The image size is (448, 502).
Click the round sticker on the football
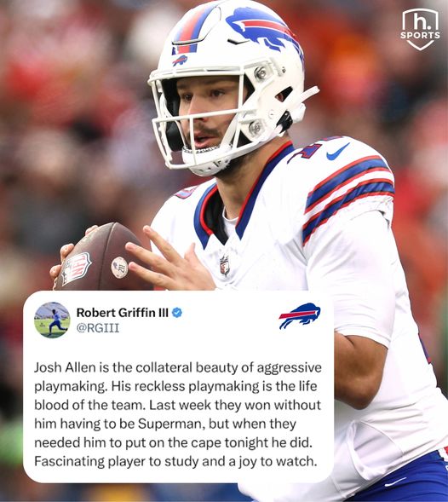coord(120,268)
